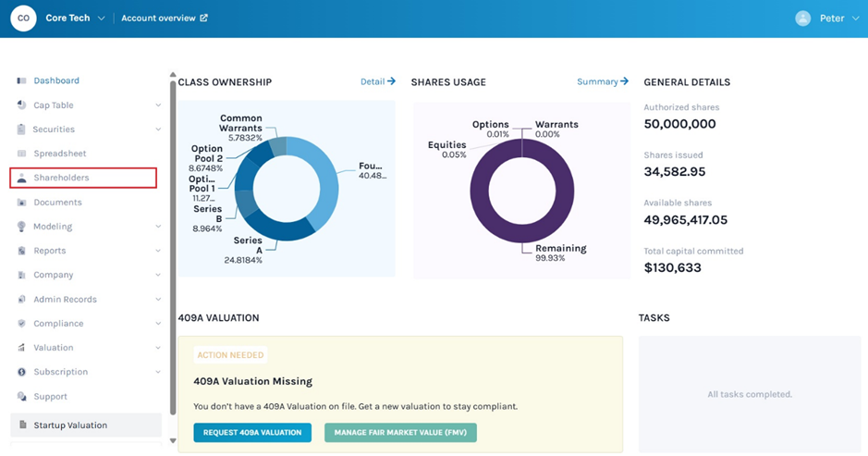Click the external link icon beside Account overview
This screenshot has height=456, width=868.
204,18
